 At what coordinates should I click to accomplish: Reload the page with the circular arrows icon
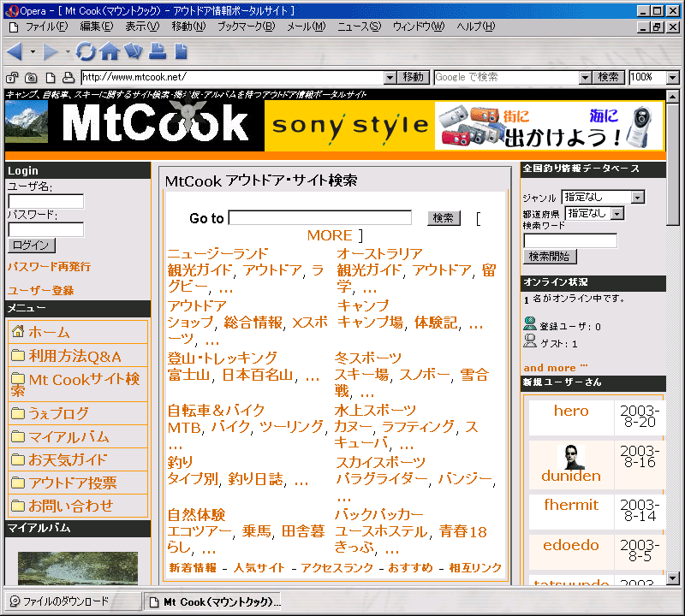pyautogui.click(x=86, y=51)
